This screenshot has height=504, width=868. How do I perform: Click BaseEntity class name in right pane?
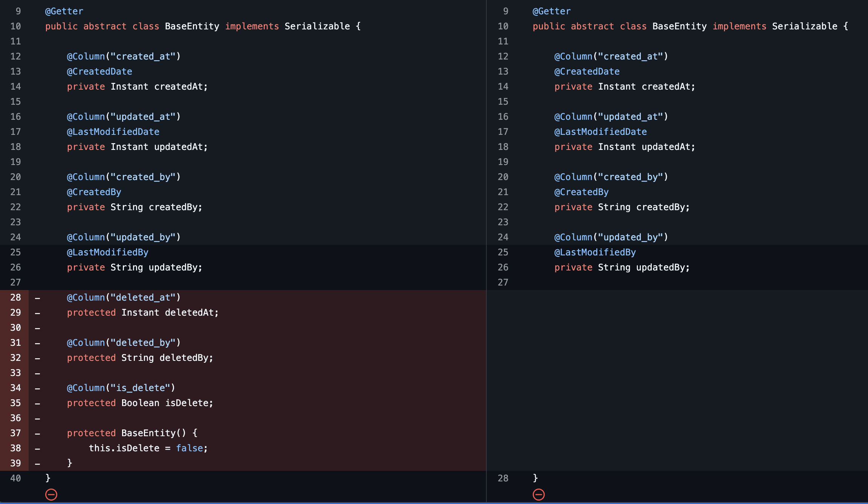pyautogui.click(x=679, y=26)
